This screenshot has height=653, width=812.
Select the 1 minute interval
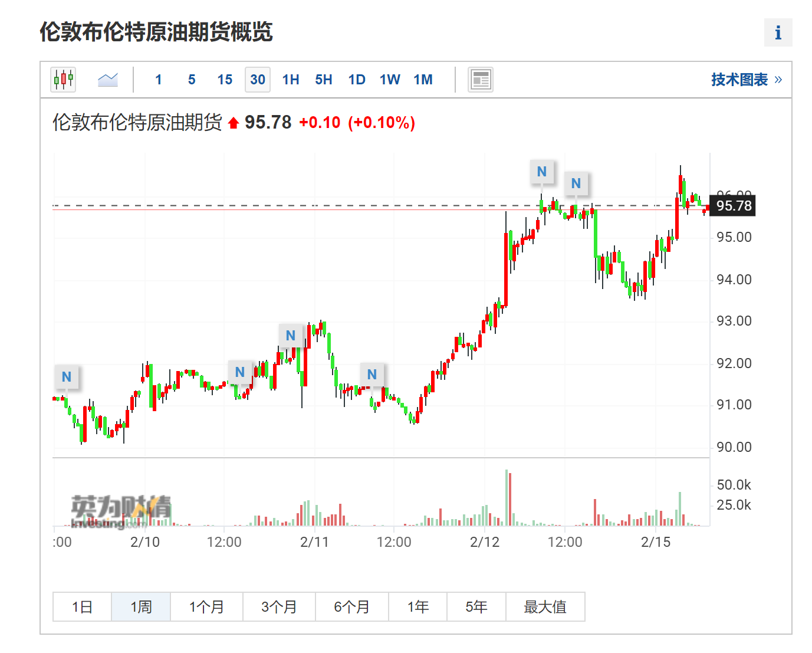(x=159, y=80)
